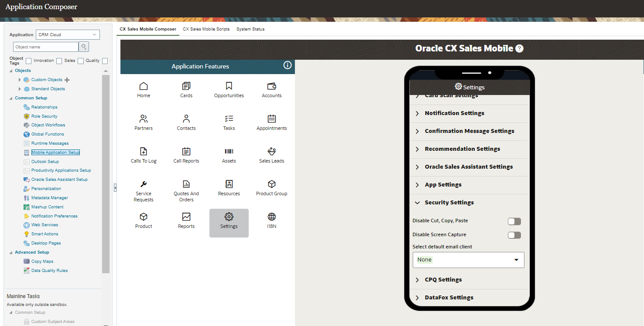Check the Quality object tag checkbox

coord(81,61)
